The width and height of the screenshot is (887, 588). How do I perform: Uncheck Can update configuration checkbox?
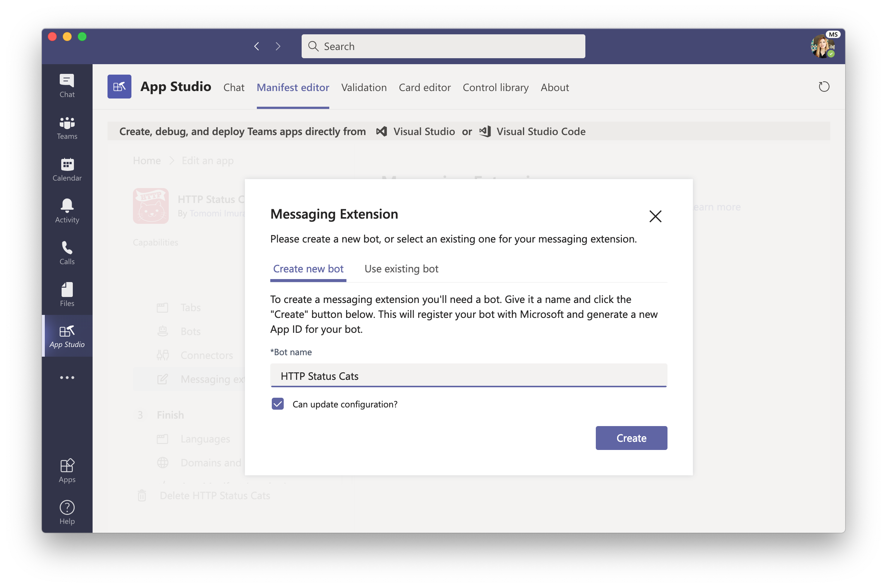pos(278,404)
